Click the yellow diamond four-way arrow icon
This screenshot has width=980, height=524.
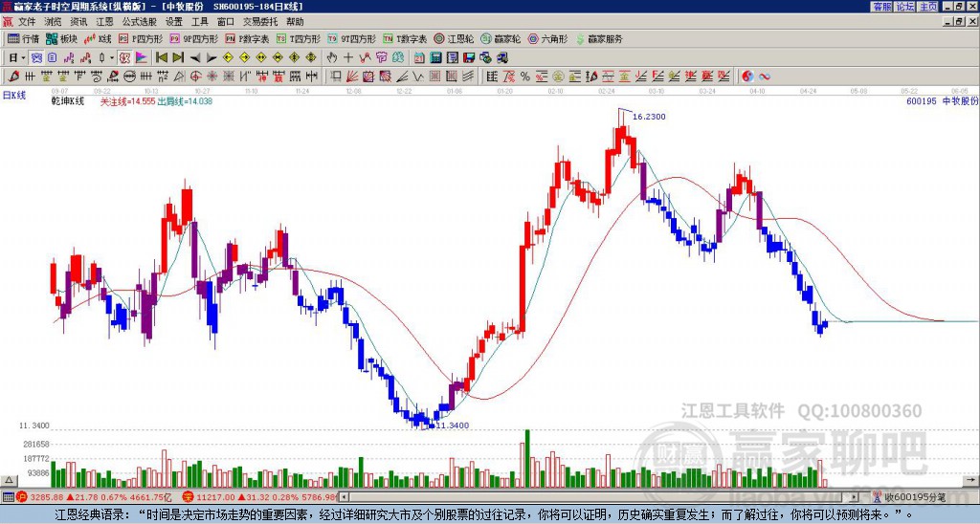coord(311,58)
